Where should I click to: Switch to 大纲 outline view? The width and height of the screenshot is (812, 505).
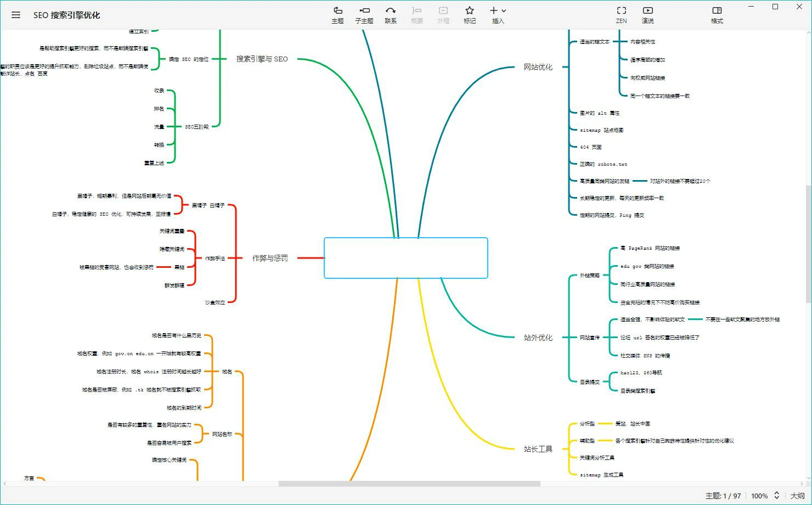tap(797, 496)
